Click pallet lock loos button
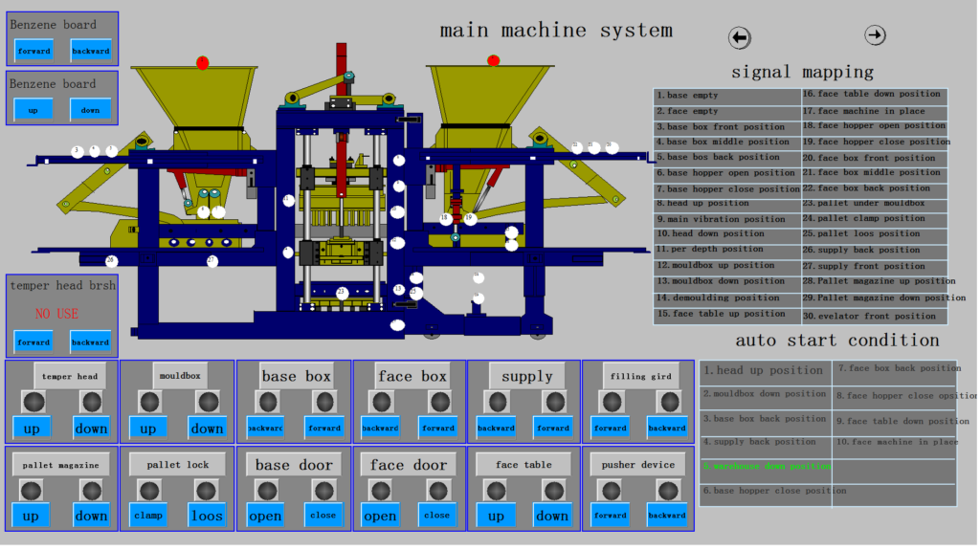The width and height of the screenshot is (980, 551). tap(207, 516)
